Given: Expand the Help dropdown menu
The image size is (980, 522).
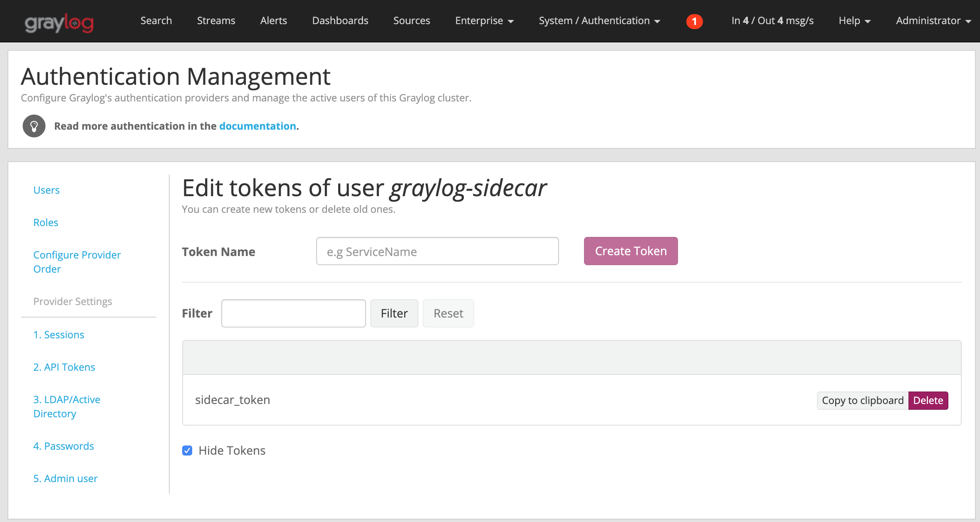Looking at the screenshot, I should [x=854, y=21].
